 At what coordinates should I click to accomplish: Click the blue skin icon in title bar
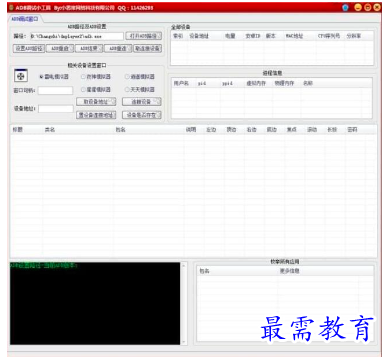pos(346,7)
